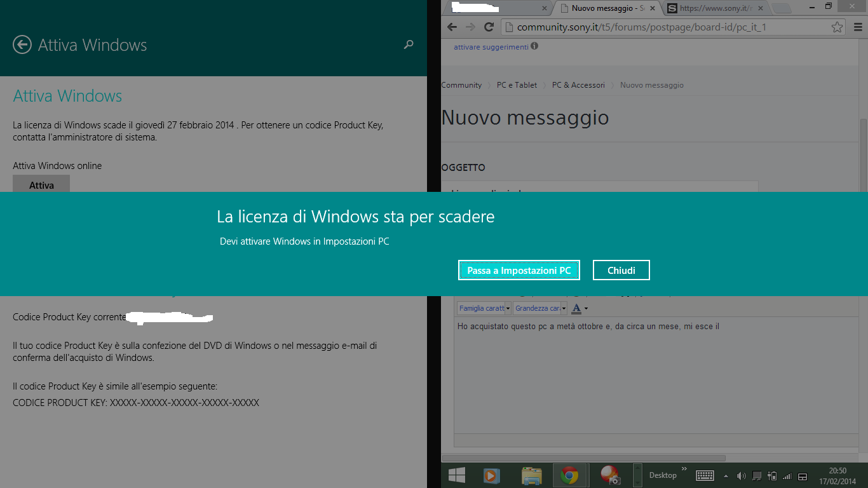Screen dimensions: 868x488
Task: Open search with the magnifier in Attiva Windows
Action: click(409, 44)
